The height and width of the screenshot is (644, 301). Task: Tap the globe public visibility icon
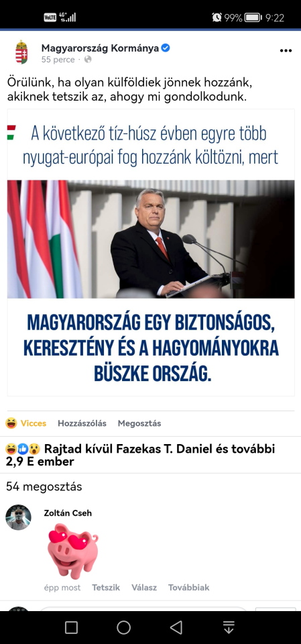(88, 60)
